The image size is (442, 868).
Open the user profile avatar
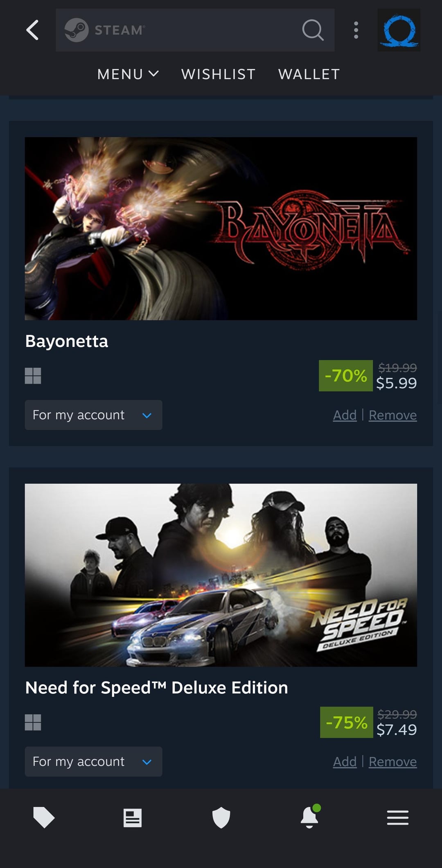399,30
